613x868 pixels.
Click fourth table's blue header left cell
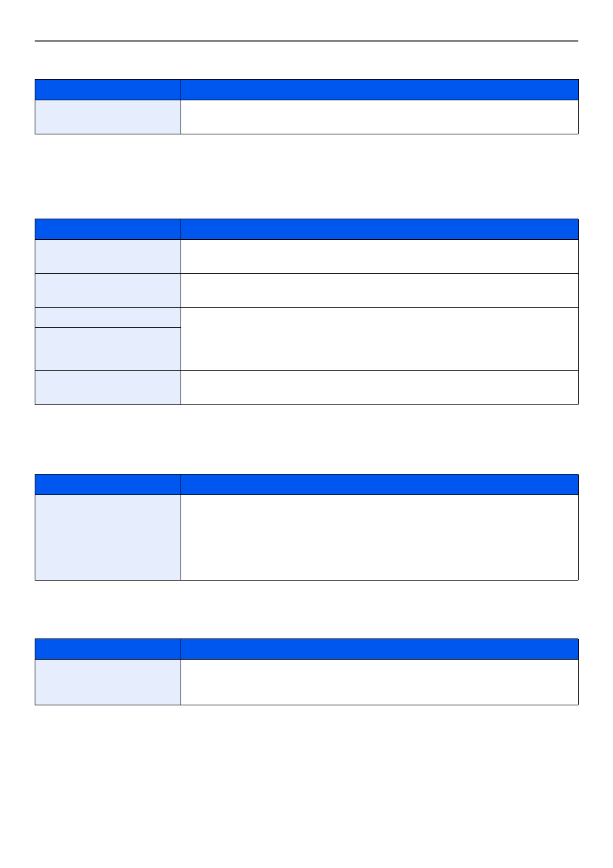108,649
